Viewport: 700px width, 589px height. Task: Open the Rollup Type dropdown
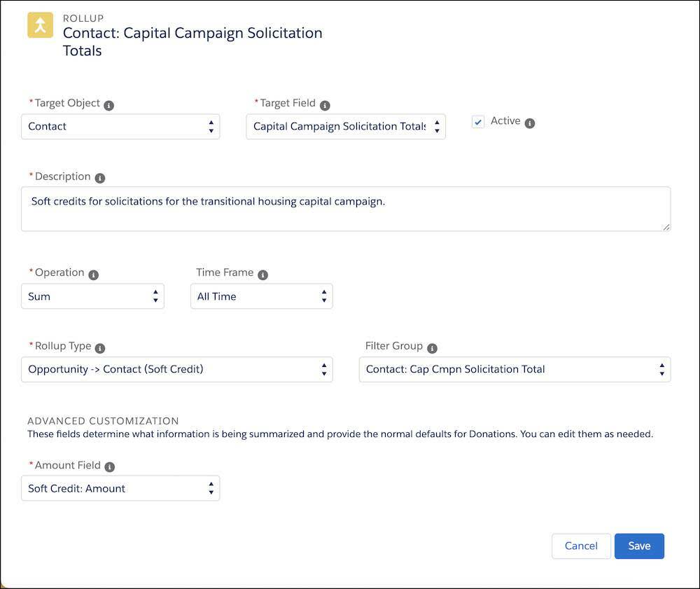click(177, 370)
